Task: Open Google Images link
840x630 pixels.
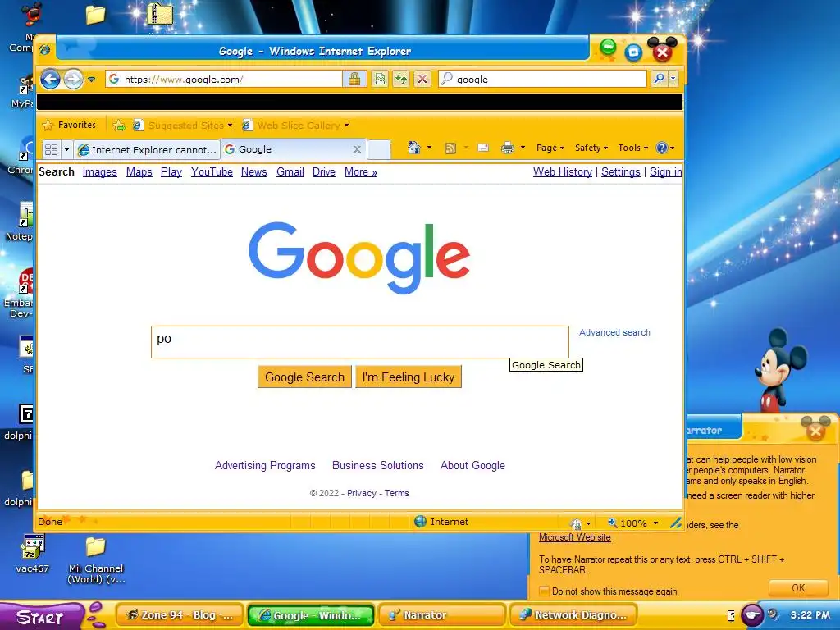Action: [99, 172]
